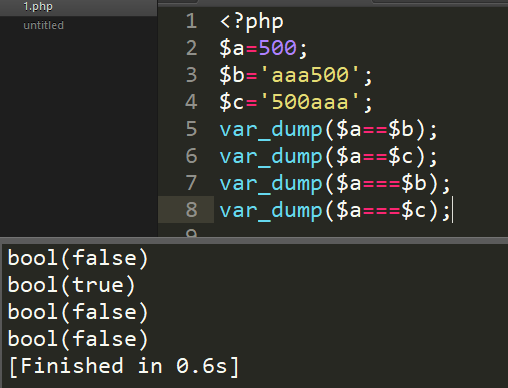The image size is (508, 388).
Task: Click the === operator on line 7
Action: [x=381, y=183]
